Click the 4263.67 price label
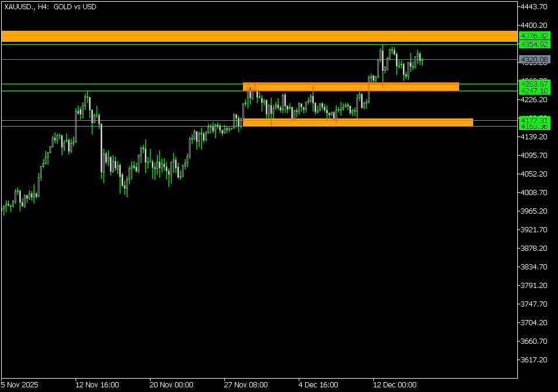The height and width of the screenshot is (392, 558). (x=535, y=84)
